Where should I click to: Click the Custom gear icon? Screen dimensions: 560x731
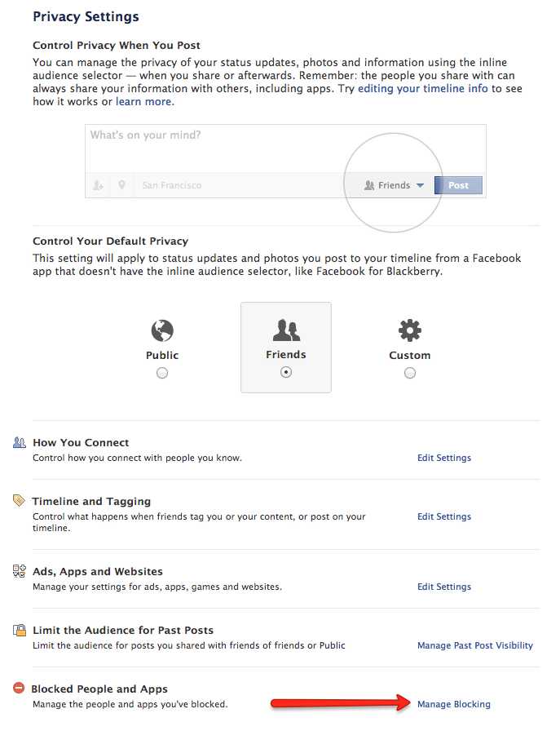click(x=409, y=330)
